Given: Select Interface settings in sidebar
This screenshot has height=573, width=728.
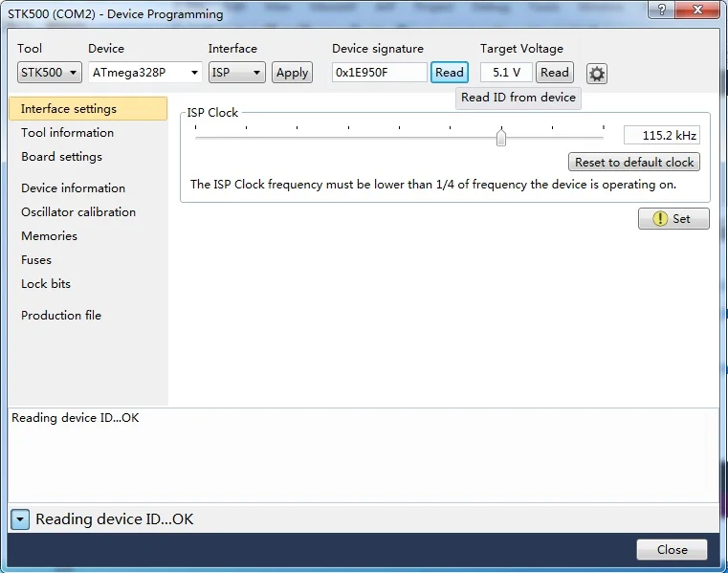Looking at the screenshot, I should pyautogui.click(x=88, y=109).
